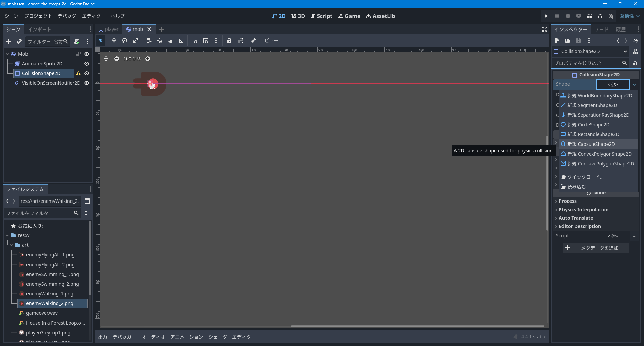Collapse the art folder
644x346 pixels.
(x=11, y=245)
